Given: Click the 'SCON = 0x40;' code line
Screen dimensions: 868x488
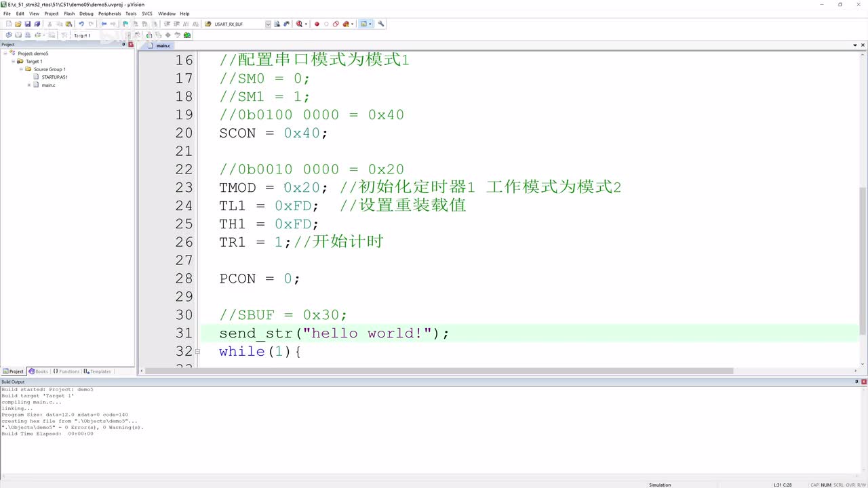Looking at the screenshot, I should [273, 133].
